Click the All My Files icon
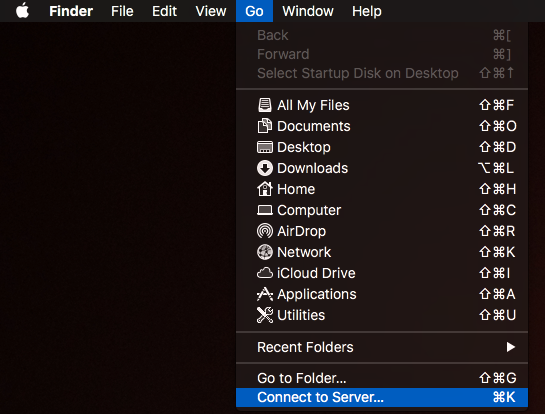The height and width of the screenshot is (414, 545). (265, 105)
